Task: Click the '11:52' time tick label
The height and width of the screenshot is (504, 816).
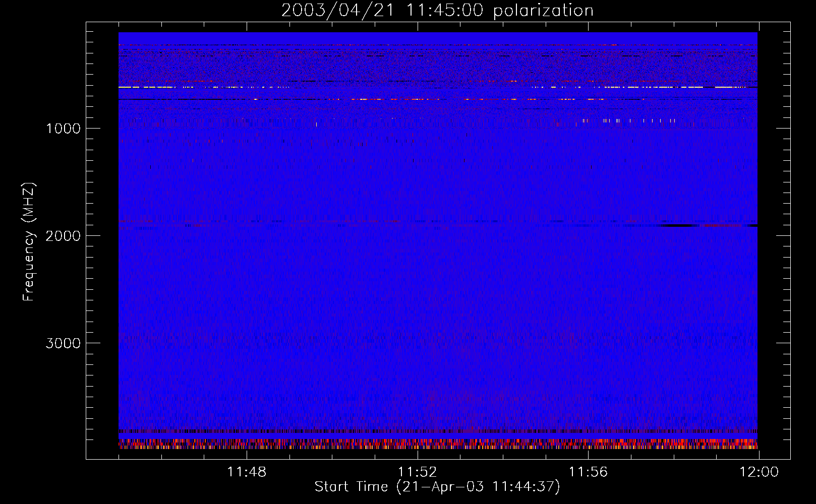Action: tap(418, 472)
